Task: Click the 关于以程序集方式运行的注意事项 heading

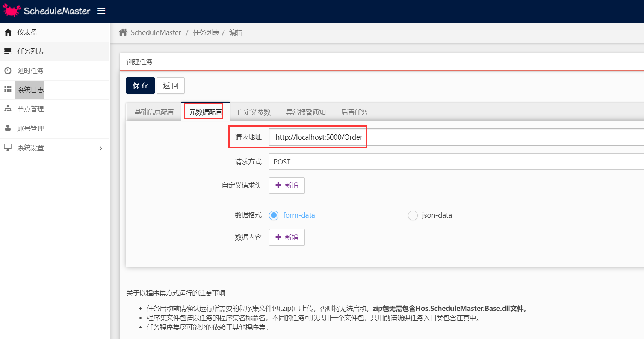Action: click(x=177, y=293)
